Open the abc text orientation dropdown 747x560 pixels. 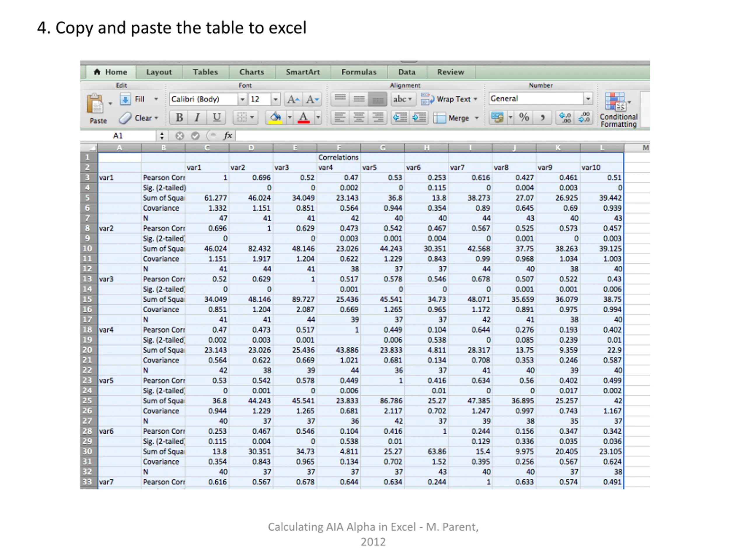[x=403, y=99]
